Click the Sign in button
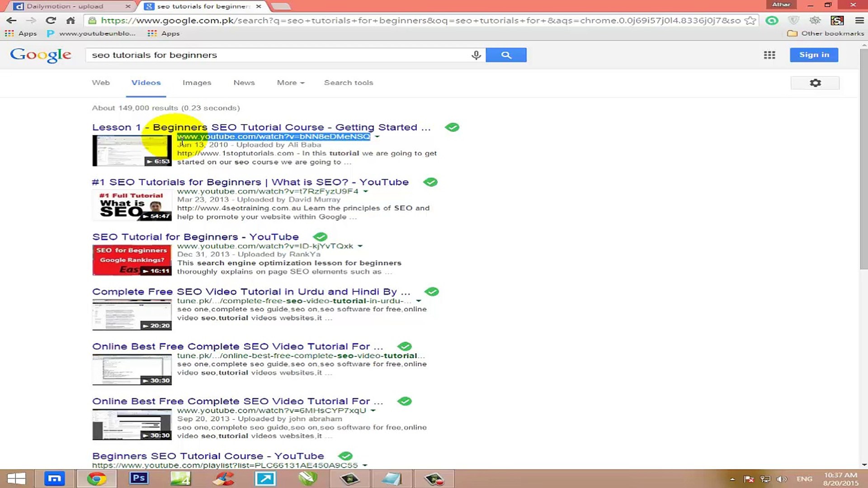Screen dimensions: 868x488 pos(814,55)
